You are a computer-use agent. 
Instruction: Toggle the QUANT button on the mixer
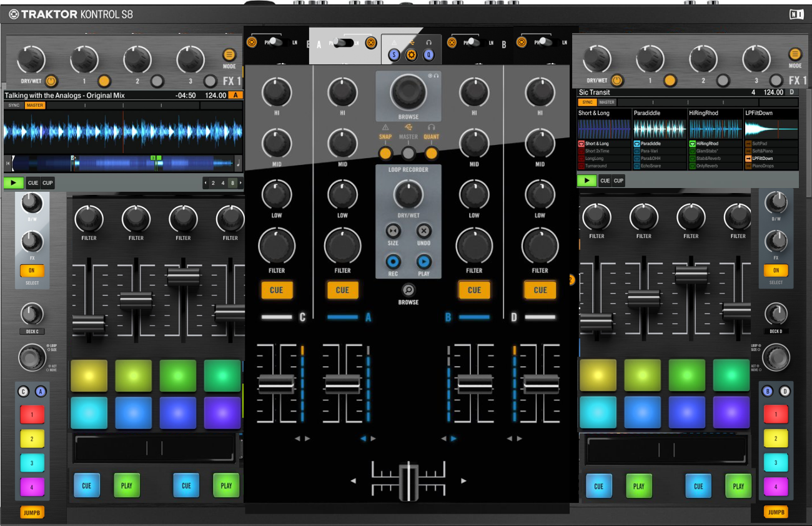click(x=433, y=152)
